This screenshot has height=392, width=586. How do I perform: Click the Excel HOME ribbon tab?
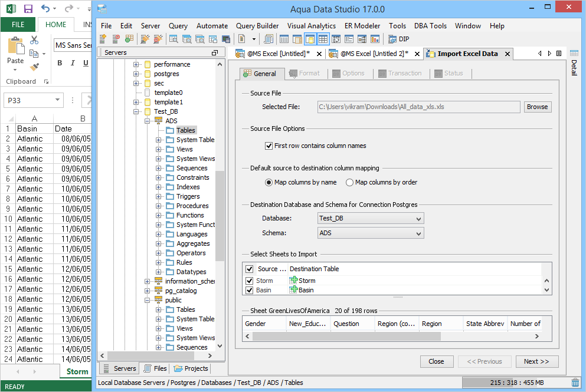tap(55, 25)
